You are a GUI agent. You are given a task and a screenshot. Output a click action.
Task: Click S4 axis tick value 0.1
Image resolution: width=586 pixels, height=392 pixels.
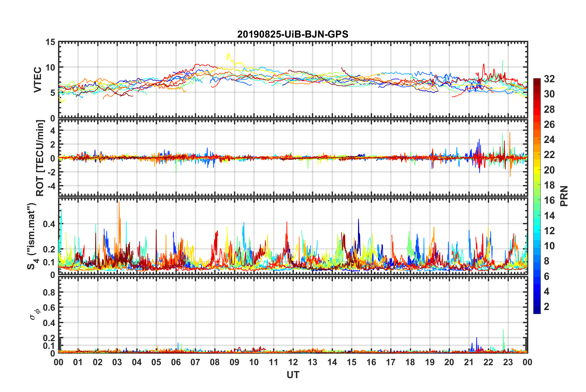(49, 262)
